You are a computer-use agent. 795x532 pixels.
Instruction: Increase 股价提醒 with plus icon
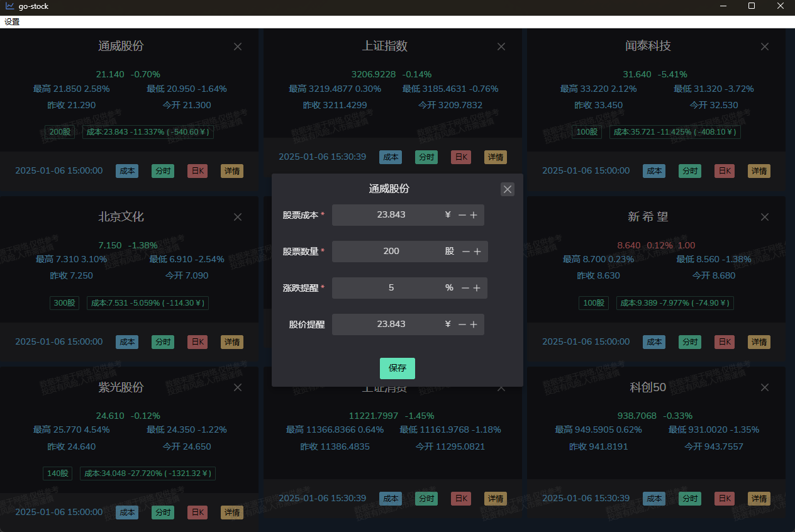tap(474, 324)
